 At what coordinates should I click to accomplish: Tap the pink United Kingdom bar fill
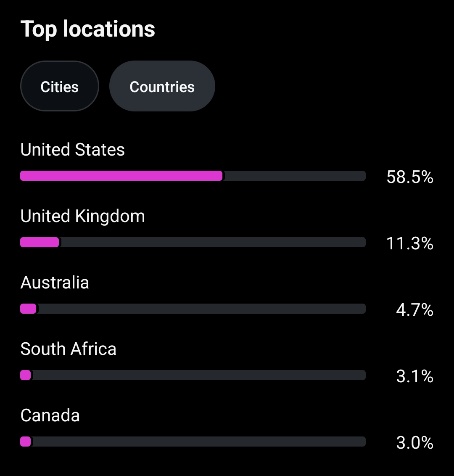[40, 242]
